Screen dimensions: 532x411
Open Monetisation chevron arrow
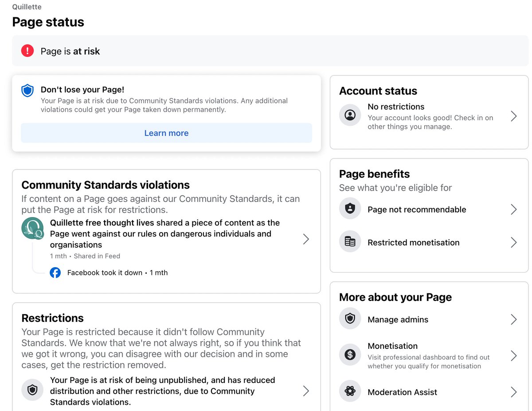[x=514, y=356]
